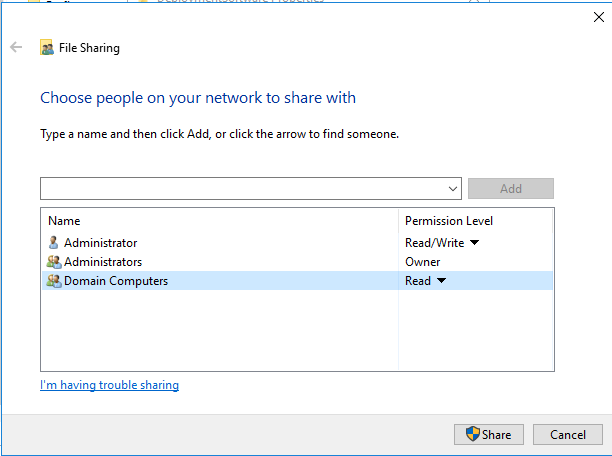Click the Domain Computers group icon
This screenshot has width=612, height=456.
pos(53,281)
